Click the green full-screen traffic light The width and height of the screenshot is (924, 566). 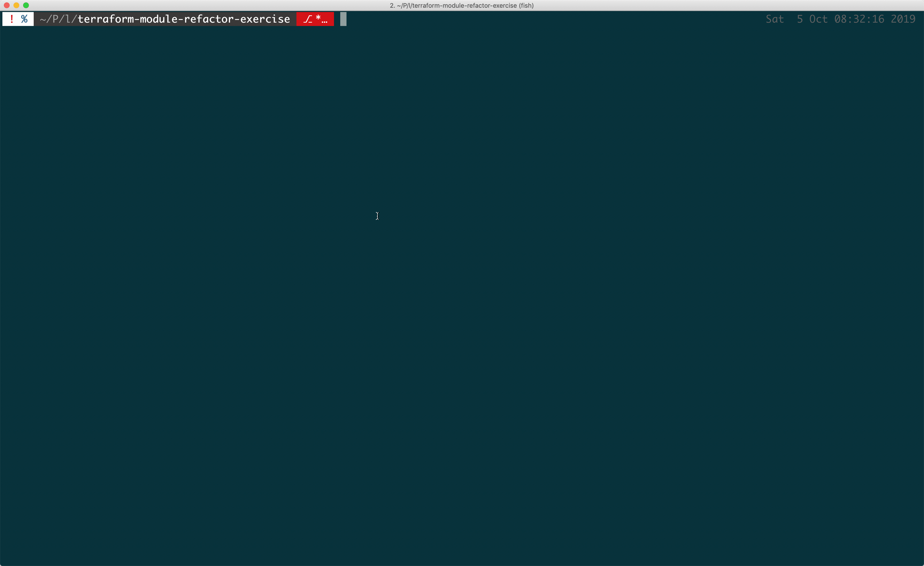click(26, 6)
